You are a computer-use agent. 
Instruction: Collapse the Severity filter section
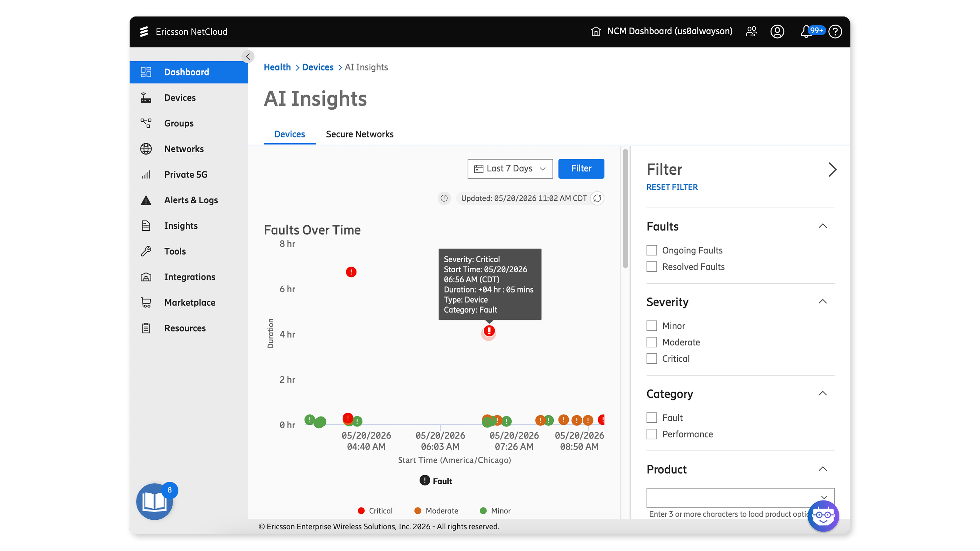pos(822,302)
